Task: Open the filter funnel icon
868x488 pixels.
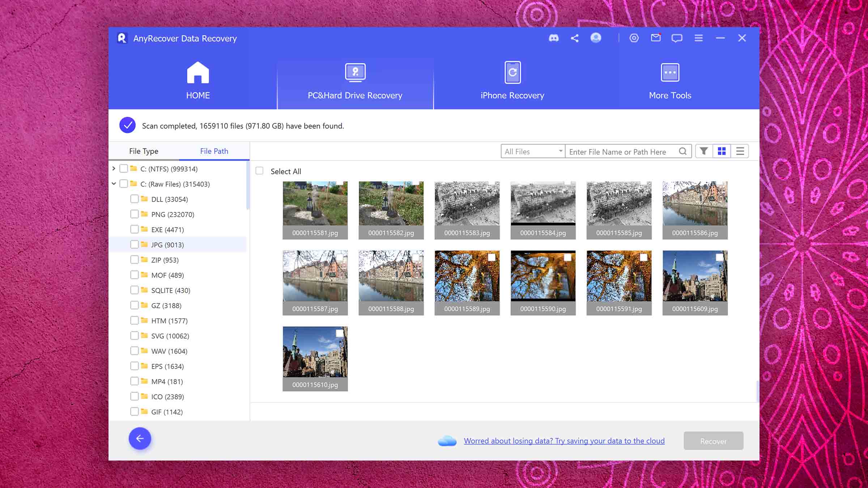Action: 704,151
